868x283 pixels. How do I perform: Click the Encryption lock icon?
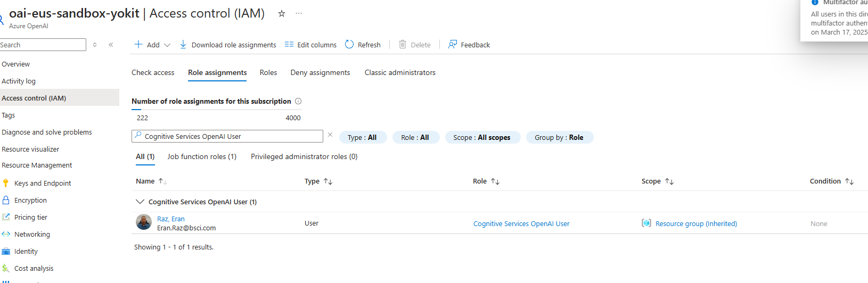point(6,200)
